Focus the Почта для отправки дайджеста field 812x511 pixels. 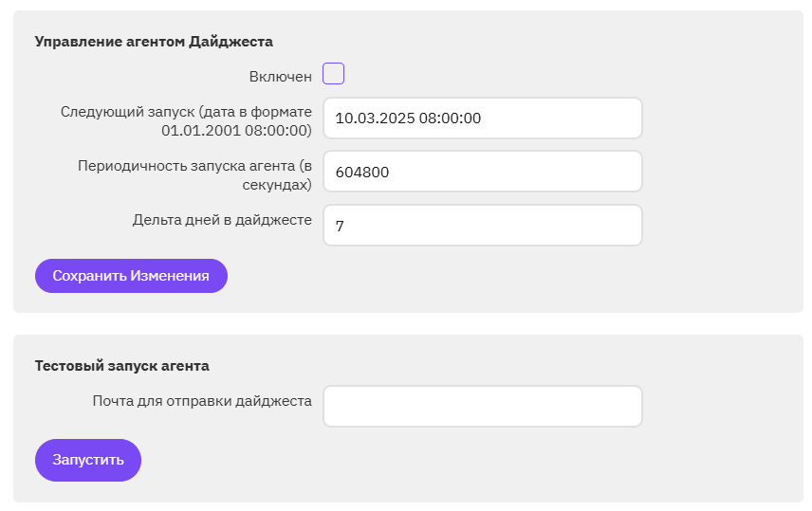click(x=483, y=406)
